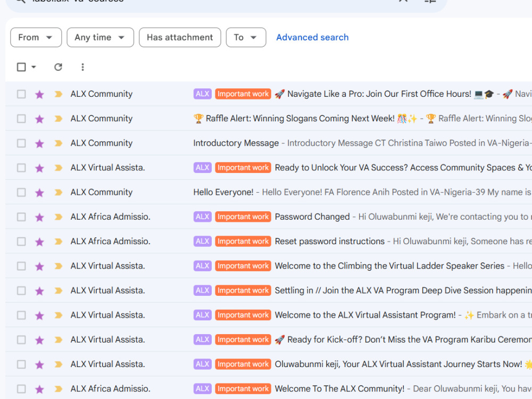Viewport: 532px width, 399px height.
Task: Toggle importance marker on Raffle Alert email
Action: tap(59, 119)
